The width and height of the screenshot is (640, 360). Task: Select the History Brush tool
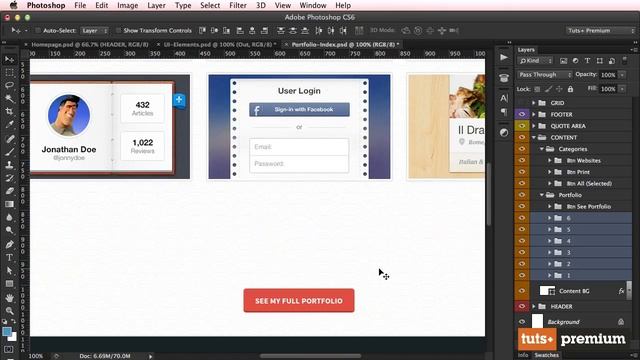pos(9,178)
